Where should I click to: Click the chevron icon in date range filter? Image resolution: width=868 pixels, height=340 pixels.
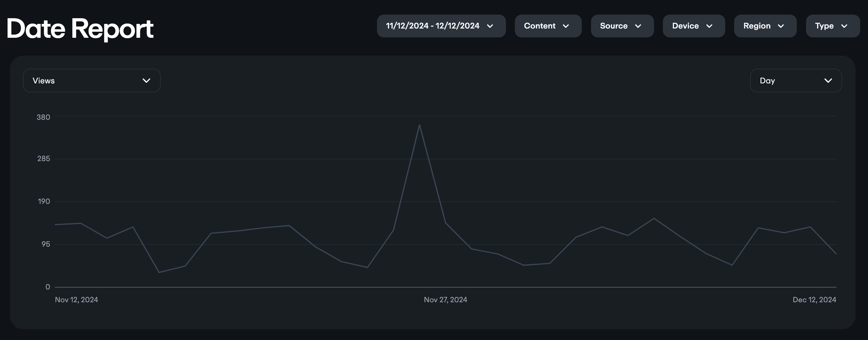490,26
